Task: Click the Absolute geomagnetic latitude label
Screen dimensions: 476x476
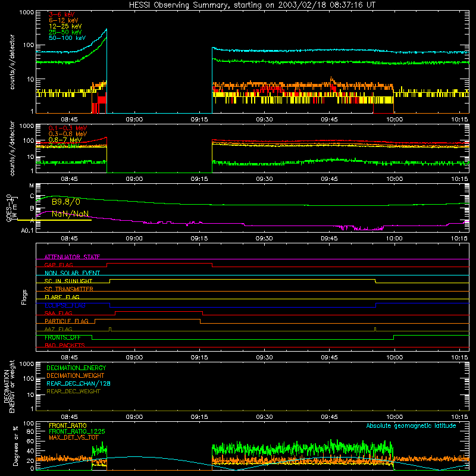Action: [411, 425]
